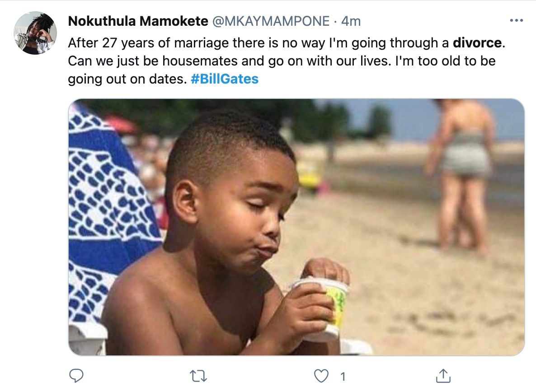Open the share tweet icon

click(x=443, y=376)
